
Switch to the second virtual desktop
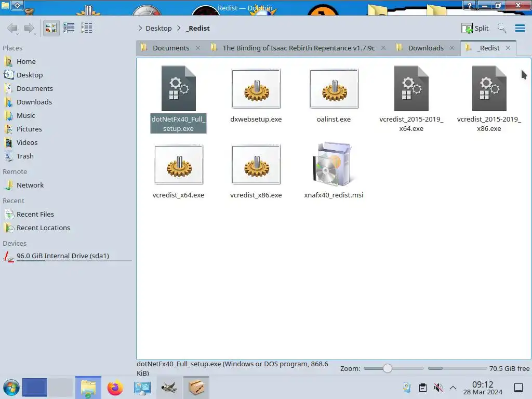click(60, 388)
